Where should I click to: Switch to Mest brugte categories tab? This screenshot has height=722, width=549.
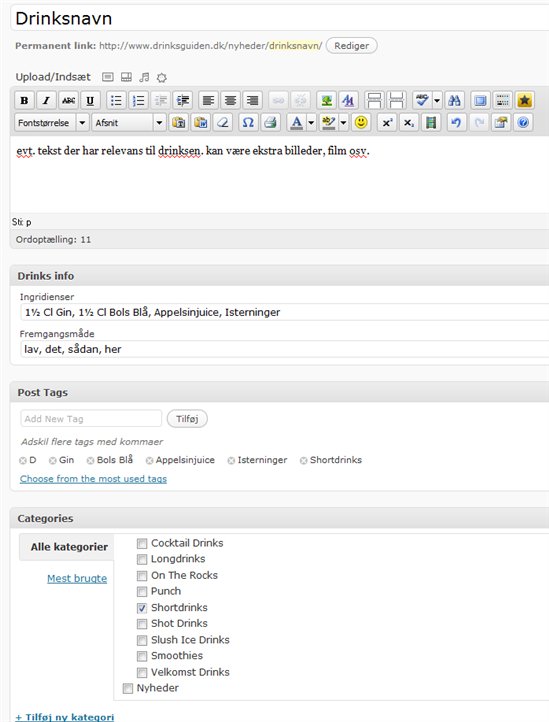(x=77, y=578)
